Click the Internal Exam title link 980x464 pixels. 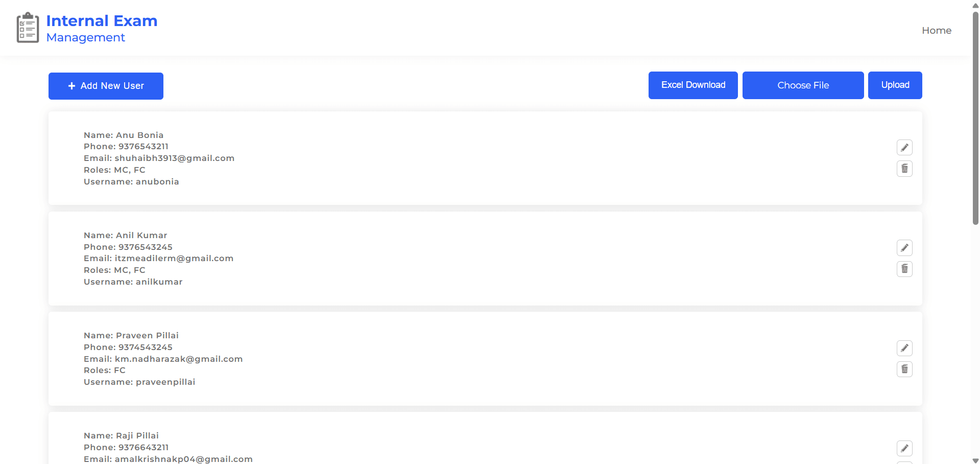point(102,21)
